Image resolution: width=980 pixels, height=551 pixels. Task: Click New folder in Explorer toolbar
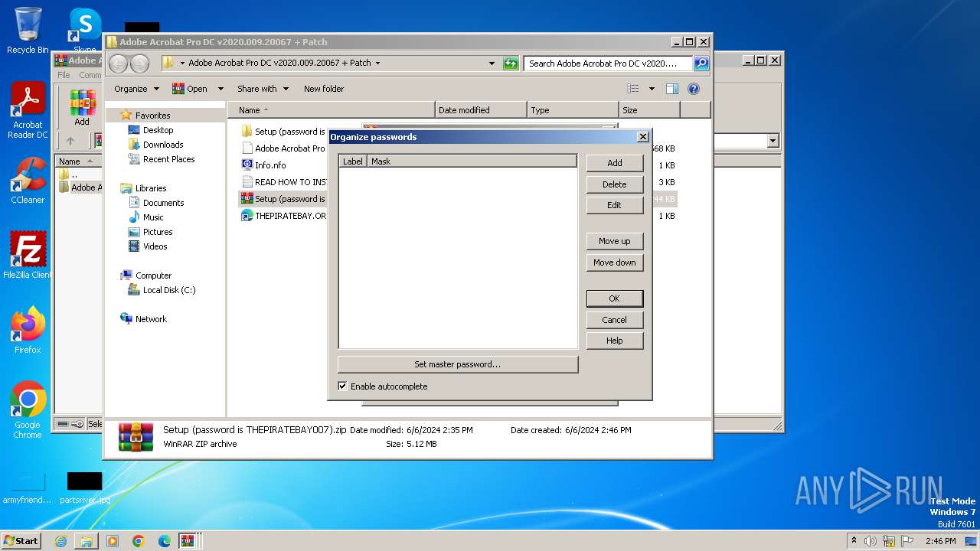point(324,89)
